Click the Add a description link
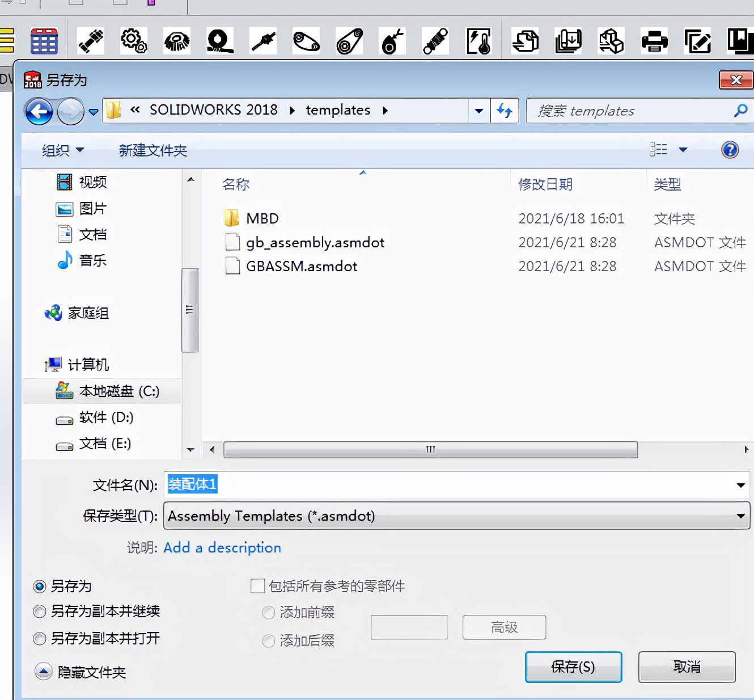The width and height of the screenshot is (754, 700). pos(222,547)
